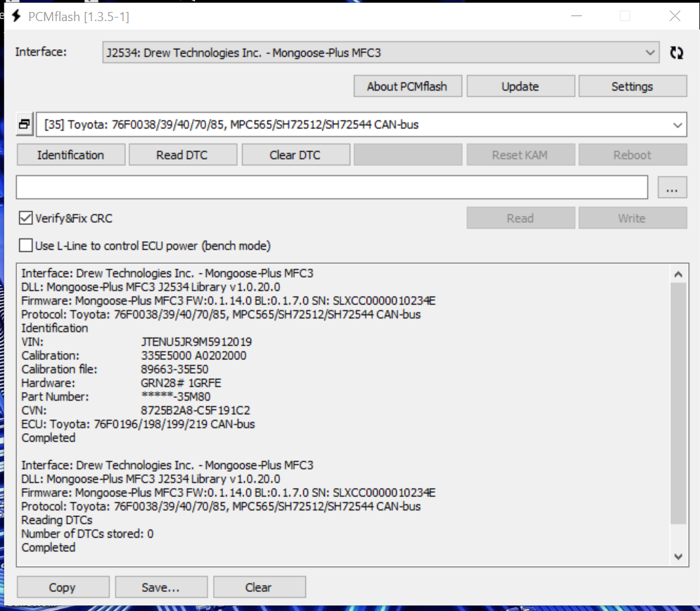Click the log scrollbar down arrow
Screen dimensions: 700x611
(678, 556)
